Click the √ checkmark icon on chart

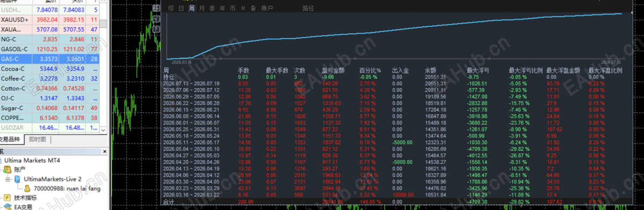[156, 19]
